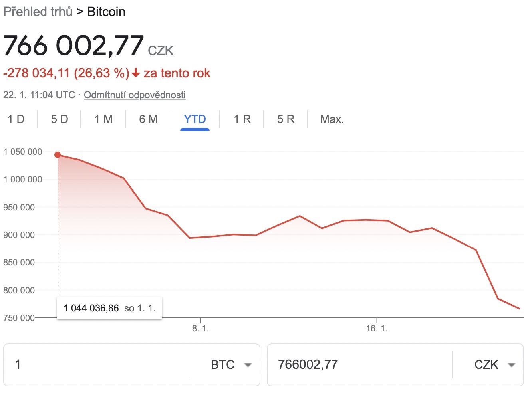Click the CZK dropdown arrow icon
Viewport: 532px width, 396px height.
(512, 365)
